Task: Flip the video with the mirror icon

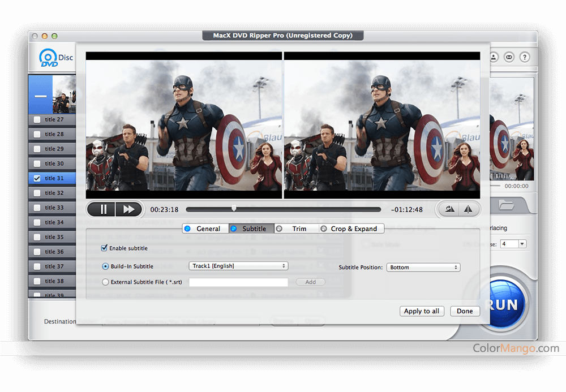Action: coord(468,209)
